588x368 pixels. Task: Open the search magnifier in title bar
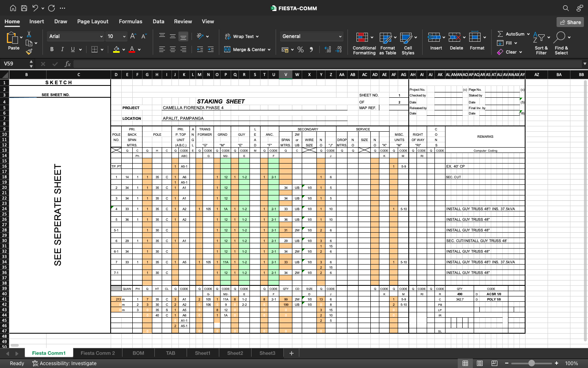(566, 8)
